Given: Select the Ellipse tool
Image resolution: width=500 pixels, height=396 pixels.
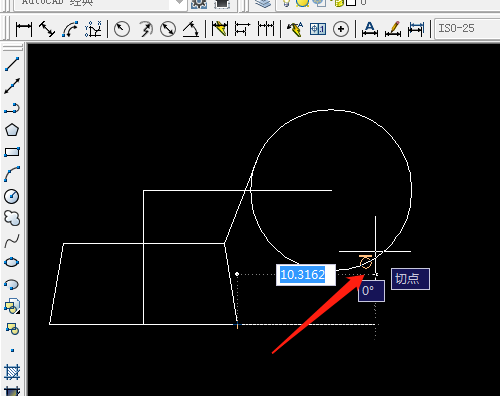Looking at the screenshot, I should click(12, 262).
